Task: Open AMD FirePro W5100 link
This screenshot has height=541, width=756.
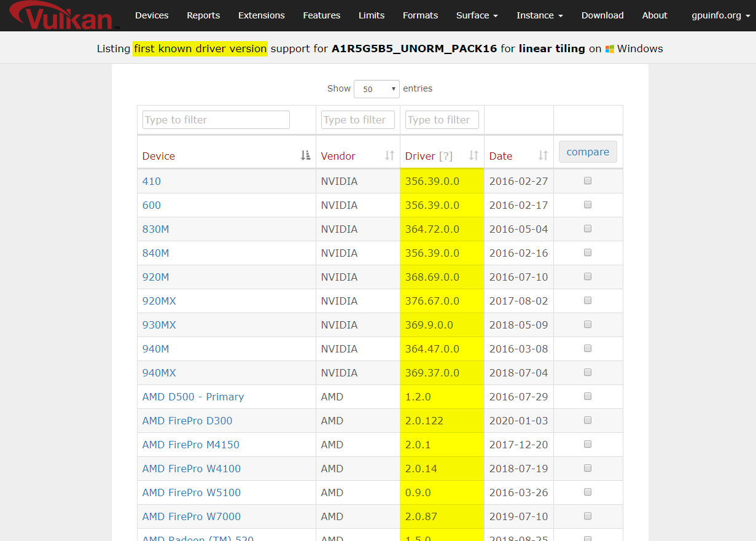Action: click(x=192, y=492)
